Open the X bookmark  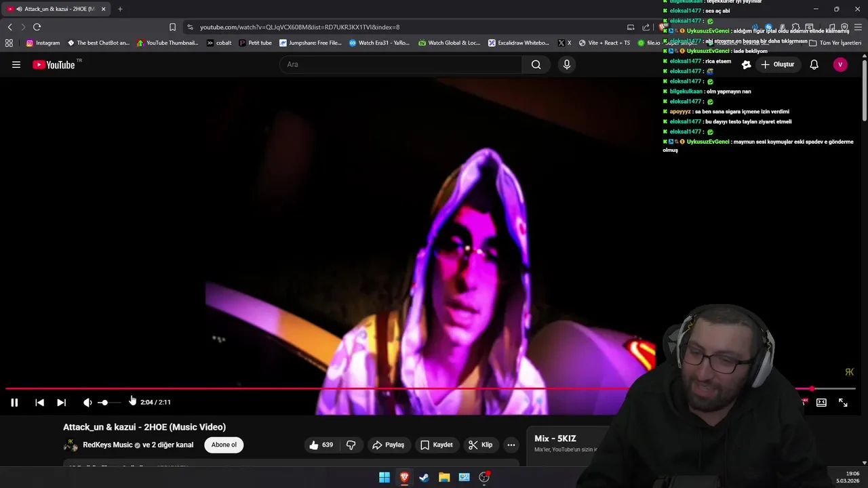564,43
